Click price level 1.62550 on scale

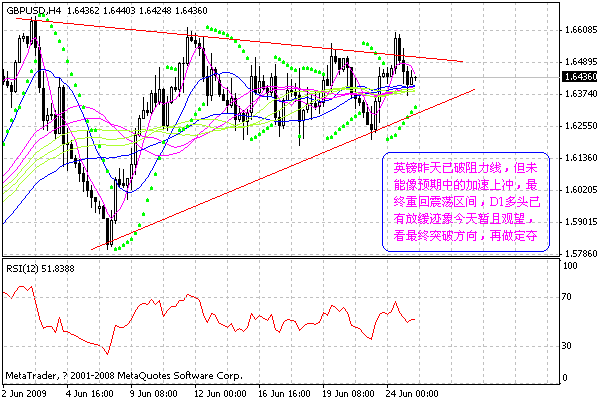pyautogui.click(x=581, y=125)
